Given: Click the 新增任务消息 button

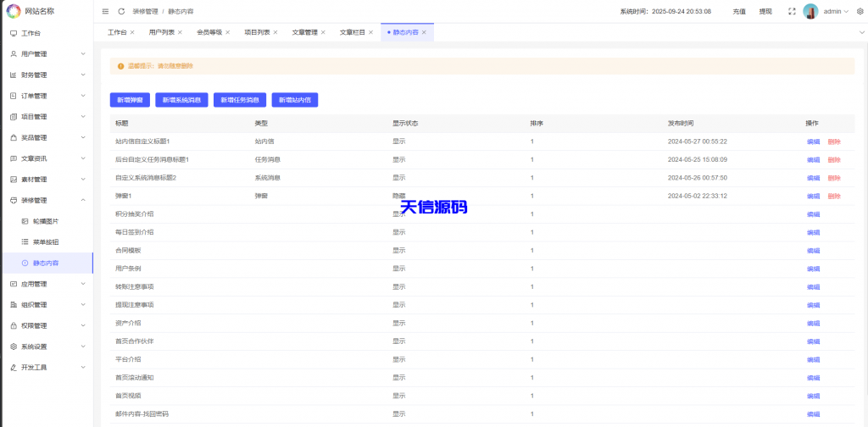Looking at the screenshot, I should pyautogui.click(x=240, y=100).
